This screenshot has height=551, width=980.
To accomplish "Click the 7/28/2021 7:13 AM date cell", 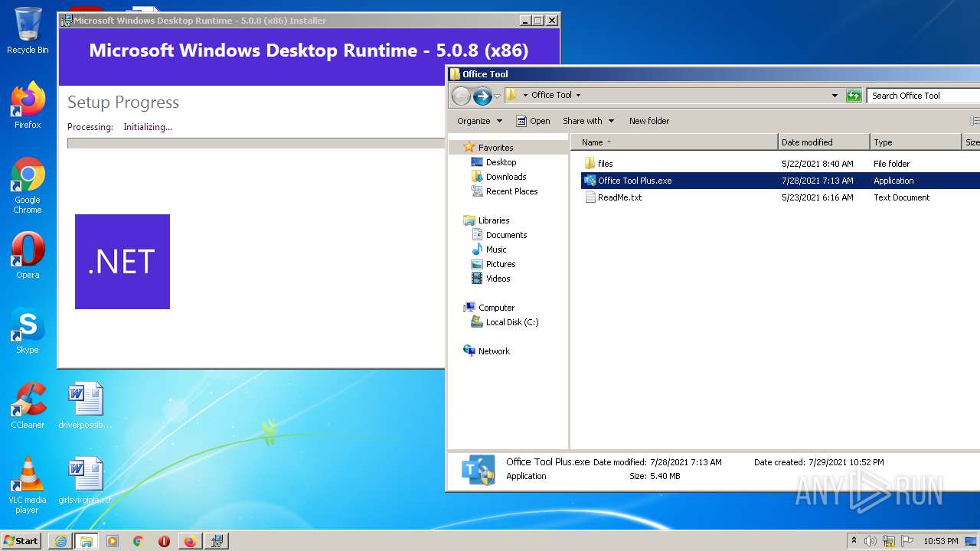I will tap(817, 181).
